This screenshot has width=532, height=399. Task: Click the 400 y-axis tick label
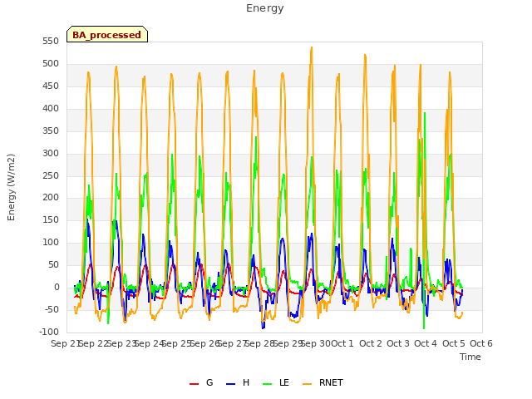[51, 109]
